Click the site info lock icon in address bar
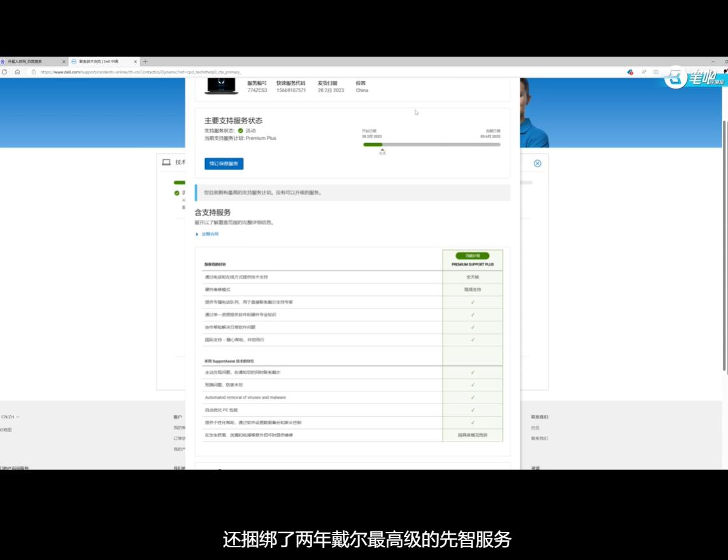728x560 pixels. tap(33, 72)
